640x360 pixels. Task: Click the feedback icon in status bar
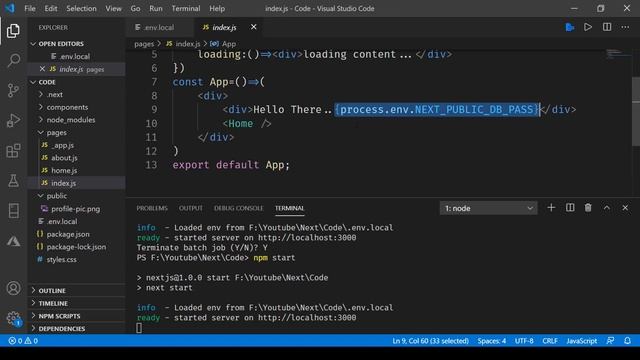click(610, 341)
